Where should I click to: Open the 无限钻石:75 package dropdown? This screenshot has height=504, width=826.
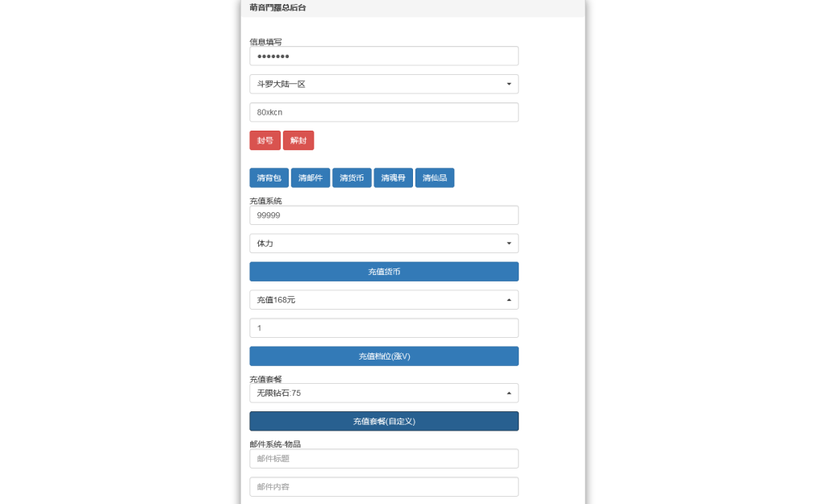point(383,393)
